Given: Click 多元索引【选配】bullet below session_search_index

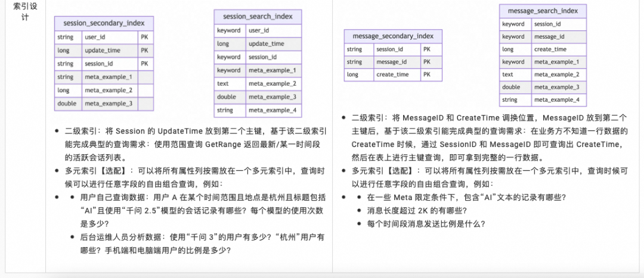Looking at the screenshot, I should [196, 177].
